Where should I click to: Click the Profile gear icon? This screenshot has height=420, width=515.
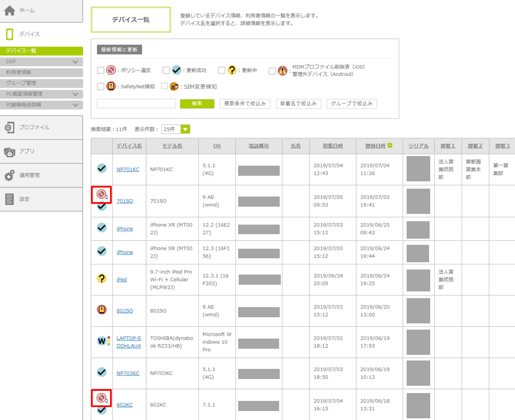coord(10,127)
